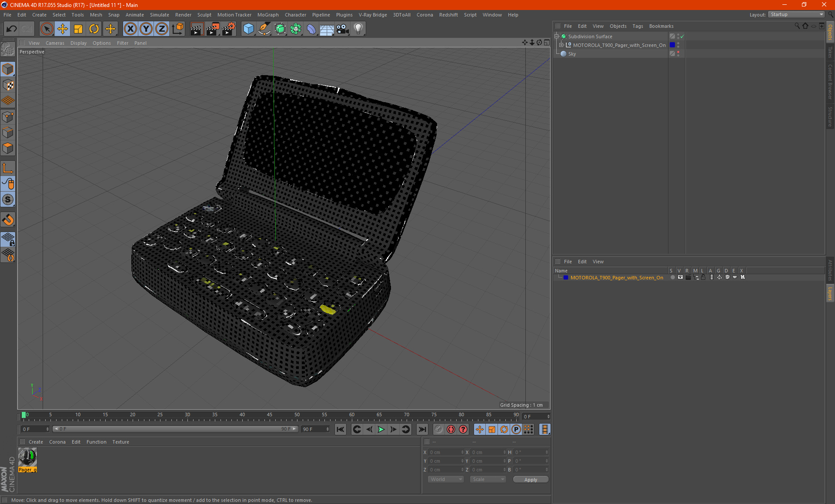Screen dimensions: 835x504
Task: Open the Deformer objects icon
Action: pyautogui.click(x=311, y=29)
